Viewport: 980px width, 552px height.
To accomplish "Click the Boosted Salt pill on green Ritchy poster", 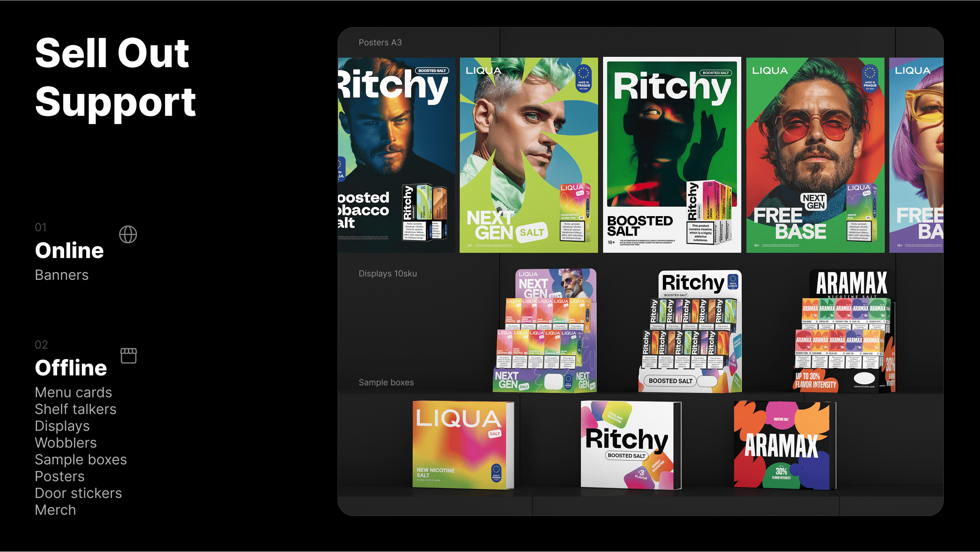I will point(716,73).
